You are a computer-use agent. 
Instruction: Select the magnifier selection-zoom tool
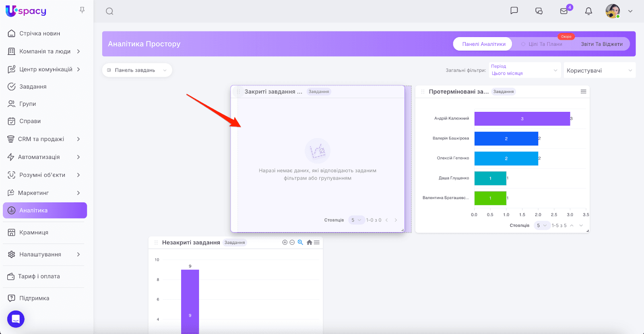[x=300, y=242]
